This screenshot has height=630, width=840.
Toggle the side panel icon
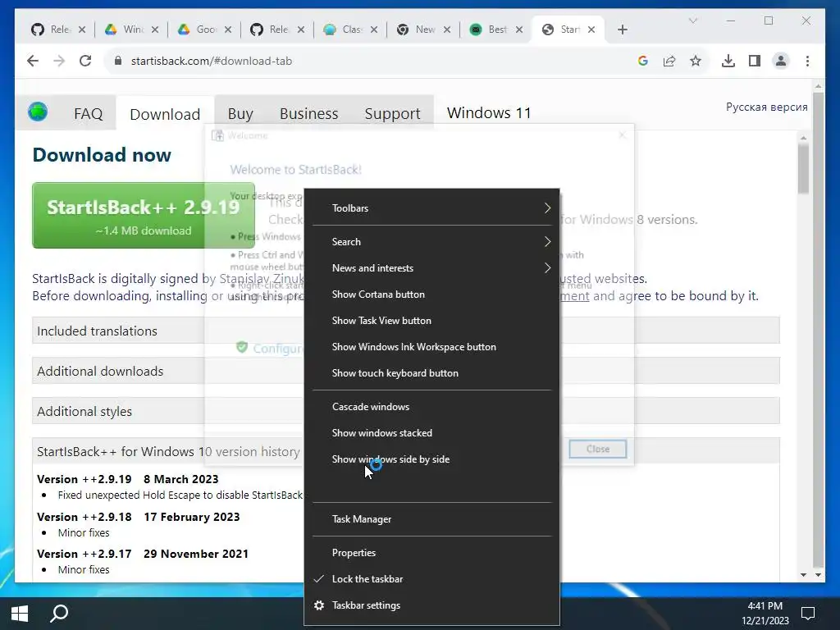(x=755, y=61)
